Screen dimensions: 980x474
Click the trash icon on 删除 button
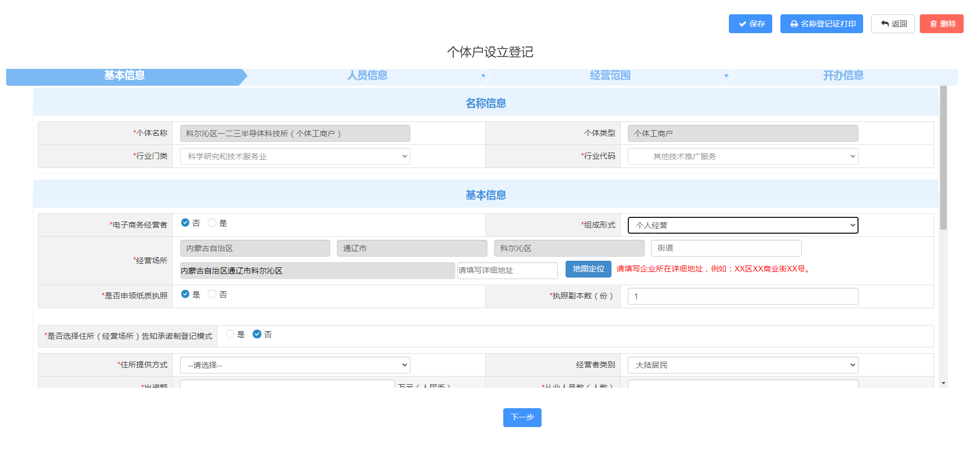point(933,24)
